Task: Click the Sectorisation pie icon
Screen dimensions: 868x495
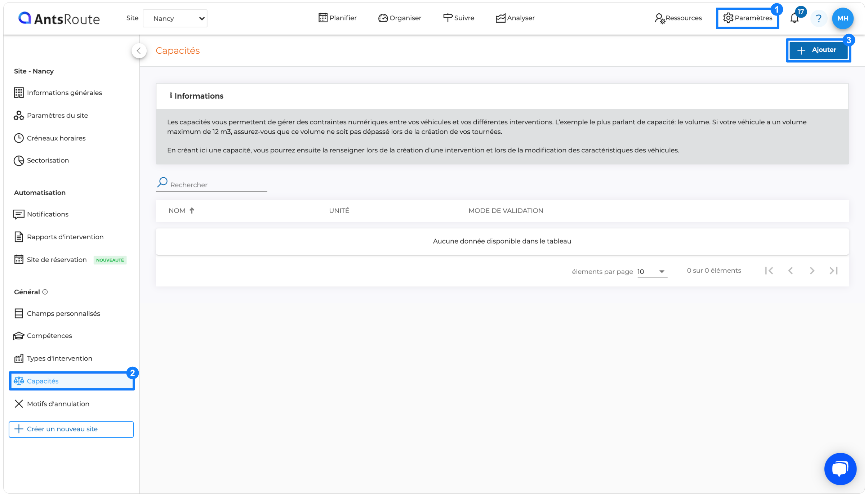Action: coord(19,160)
